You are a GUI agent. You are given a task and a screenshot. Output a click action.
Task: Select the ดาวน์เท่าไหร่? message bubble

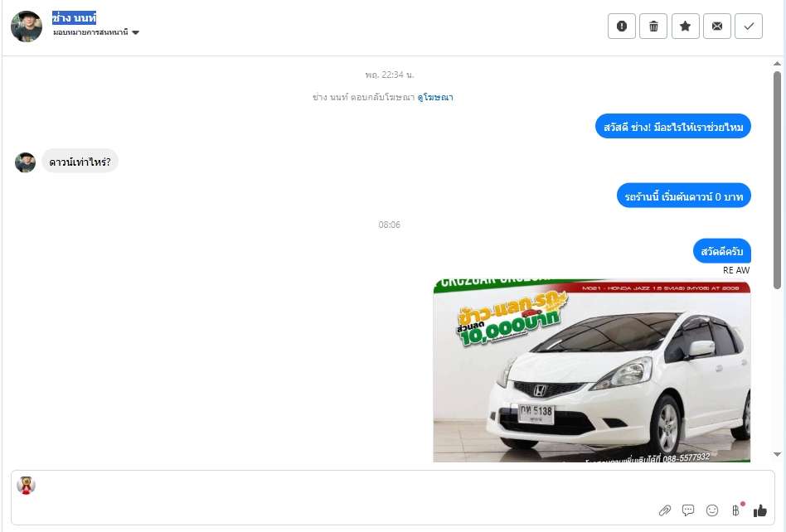[80, 162]
